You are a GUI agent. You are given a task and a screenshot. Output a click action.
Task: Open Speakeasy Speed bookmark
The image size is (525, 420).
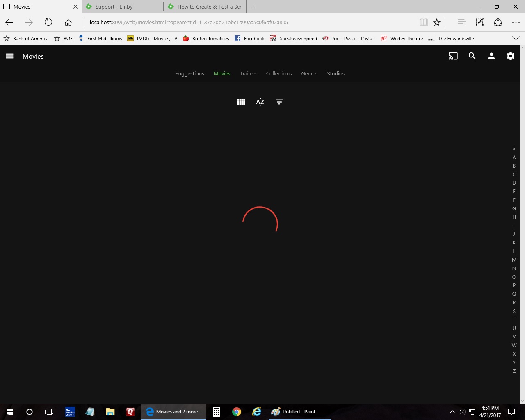(x=294, y=39)
